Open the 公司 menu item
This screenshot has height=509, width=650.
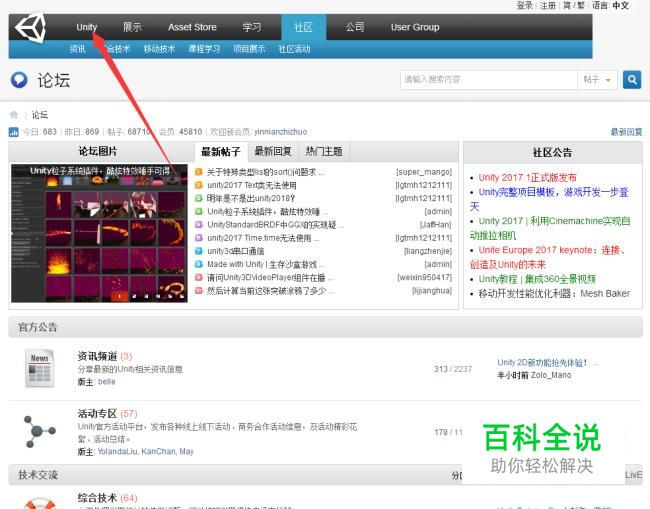click(355, 27)
